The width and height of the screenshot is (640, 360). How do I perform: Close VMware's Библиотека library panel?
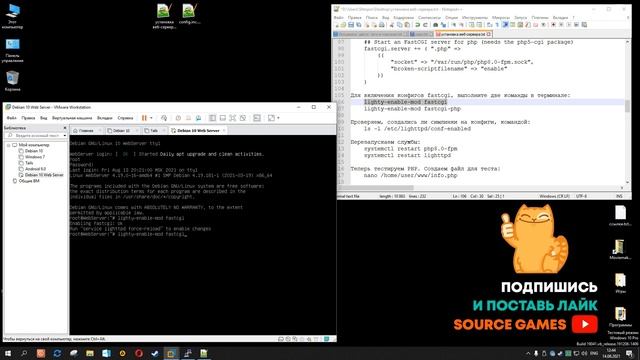64,128
